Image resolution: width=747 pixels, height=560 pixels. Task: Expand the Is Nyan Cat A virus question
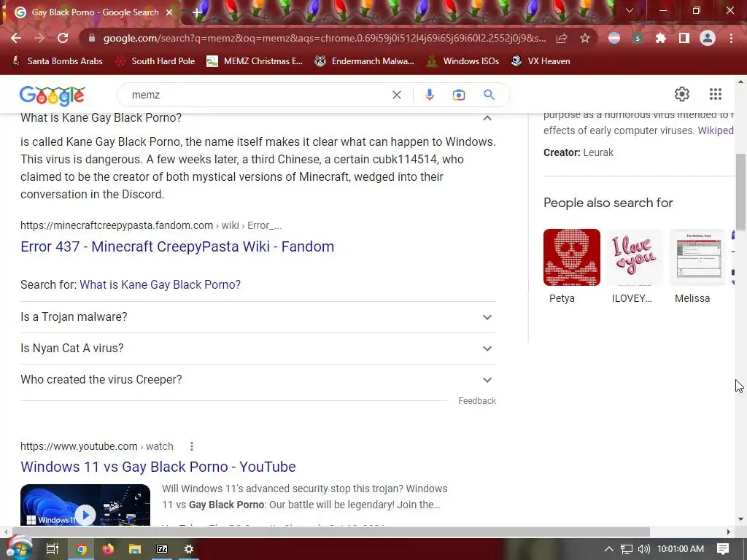coord(258,349)
